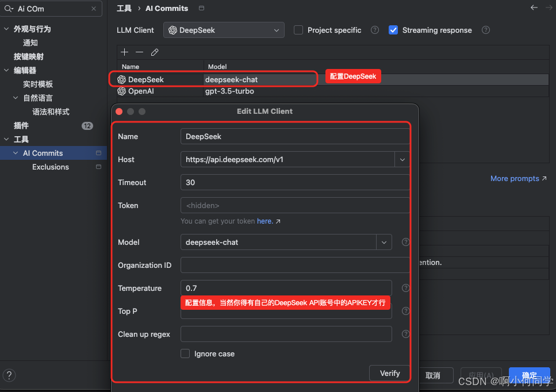Click the icon at right of Exclusions item
556x392 pixels.
coord(98,167)
